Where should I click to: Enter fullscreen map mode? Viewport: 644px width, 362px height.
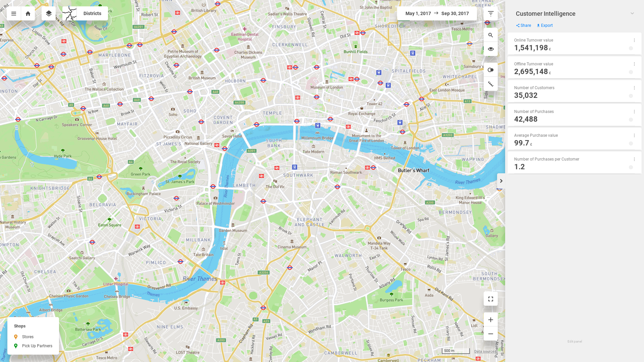click(x=491, y=299)
